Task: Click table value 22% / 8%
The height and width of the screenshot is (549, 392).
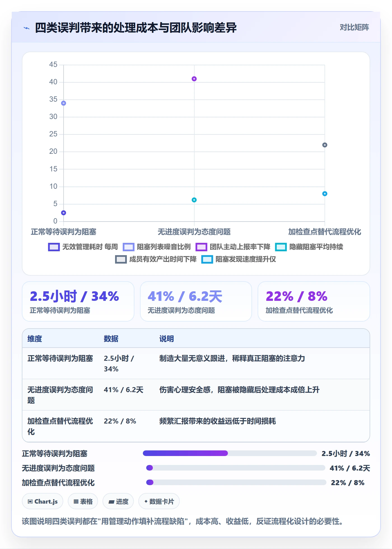Action: pyautogui.click(x=120, y=421)
